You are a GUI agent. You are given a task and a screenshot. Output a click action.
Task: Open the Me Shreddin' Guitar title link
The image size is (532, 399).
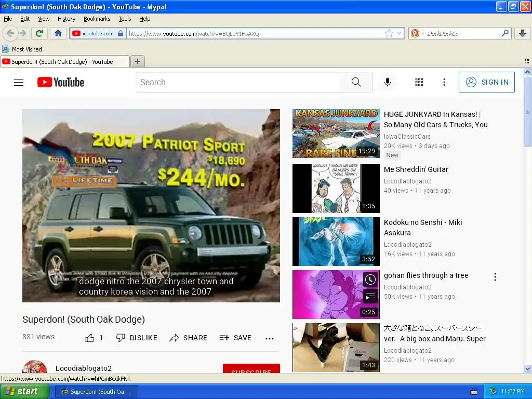(x=416, y=169)
